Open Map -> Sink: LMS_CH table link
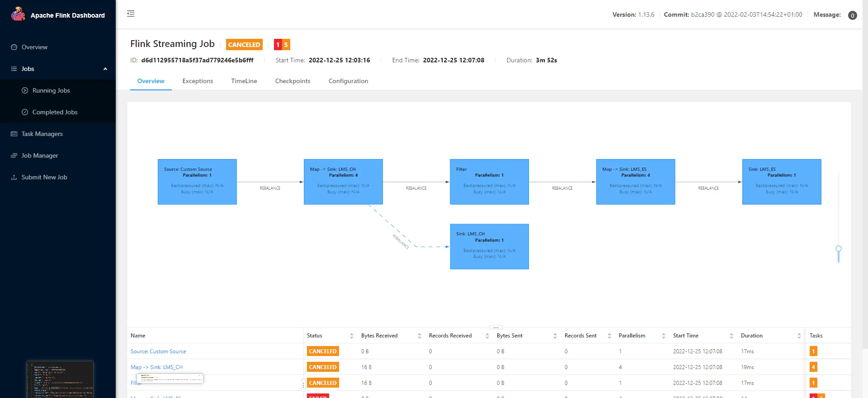This screenshot has width=868, height=398. pos(156,367)
